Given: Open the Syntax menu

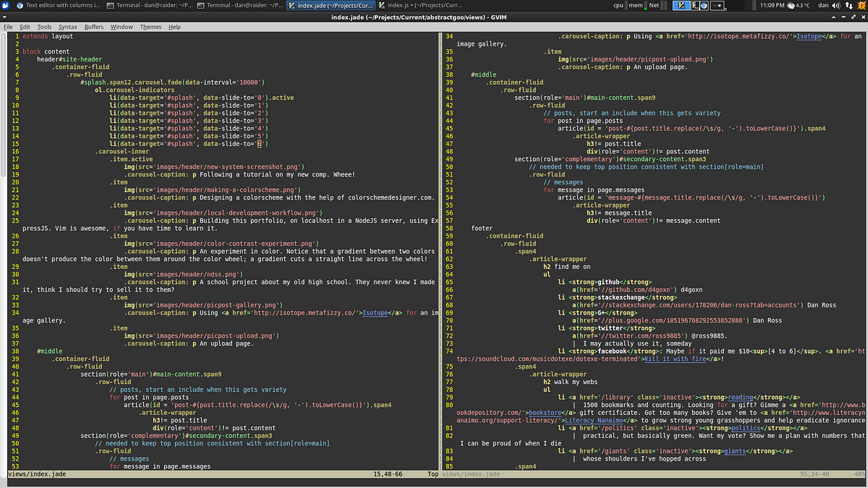Looking at the screenshot, I should [67, 27].
